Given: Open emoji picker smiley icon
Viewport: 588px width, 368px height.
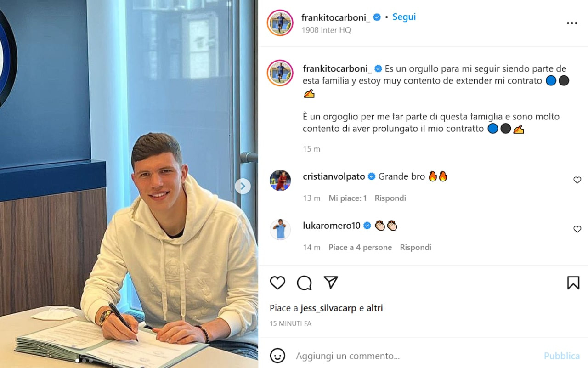Looking at the screenshot, I should [277, 356].
